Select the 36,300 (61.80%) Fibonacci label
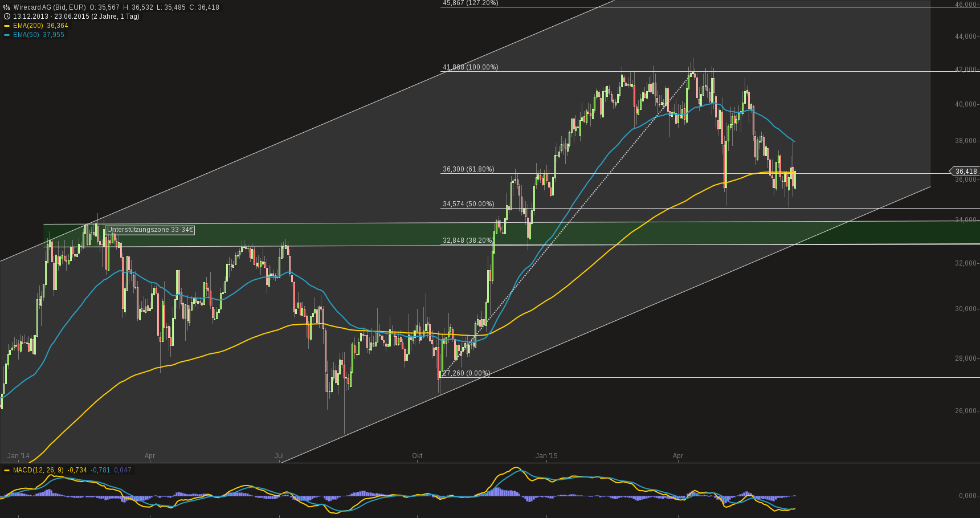Image resolution: width=980 pixels, height=518 pixels. (468, 169)
